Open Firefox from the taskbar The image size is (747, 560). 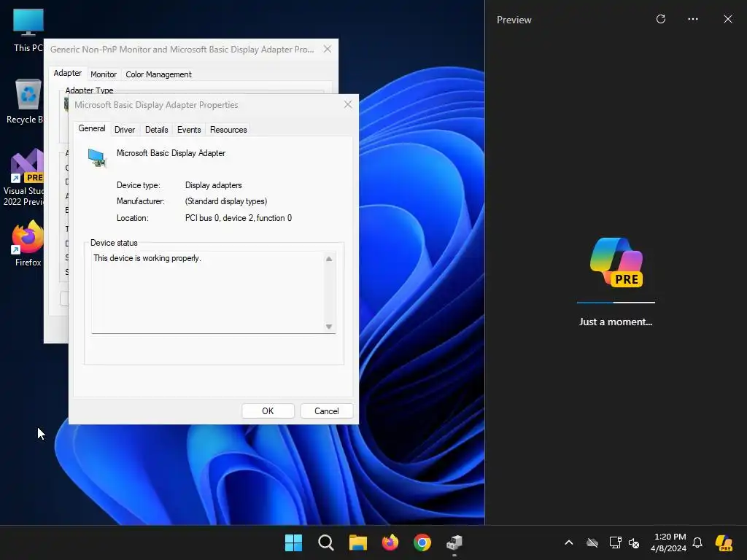pyautogui.click(x=390, y=542)
